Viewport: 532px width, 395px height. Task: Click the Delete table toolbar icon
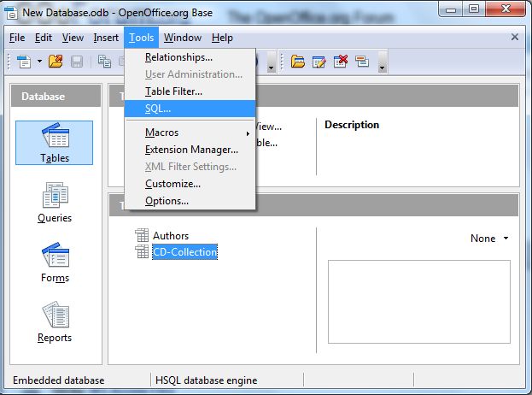[341, 62]
